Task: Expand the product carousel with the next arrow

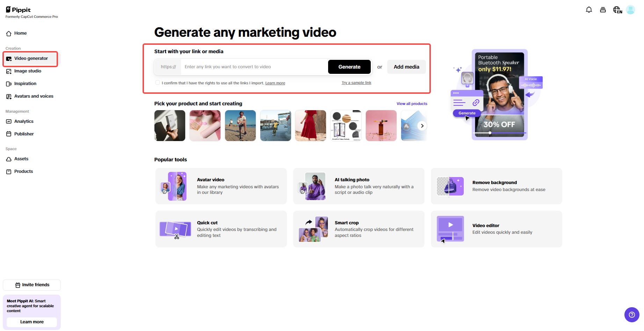Action: pyautogui.click(x=422, y=126)
